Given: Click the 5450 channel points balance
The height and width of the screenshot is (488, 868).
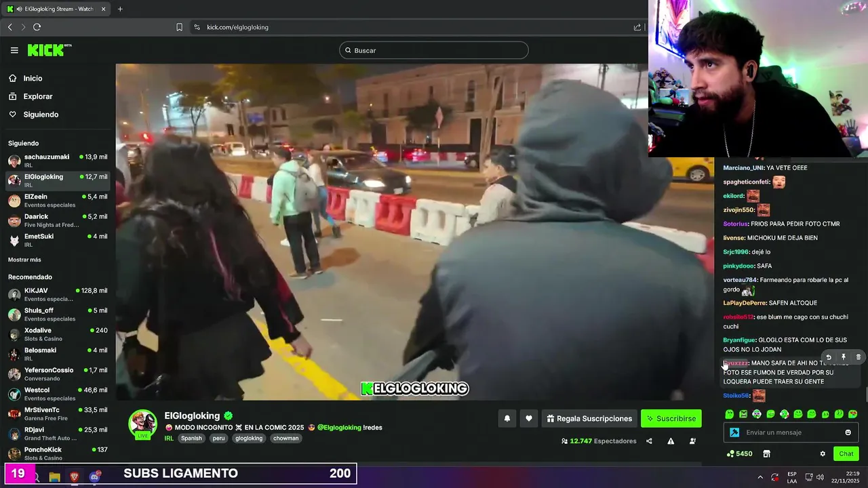Looking at the screenshot, I should [x=739, y=453].
